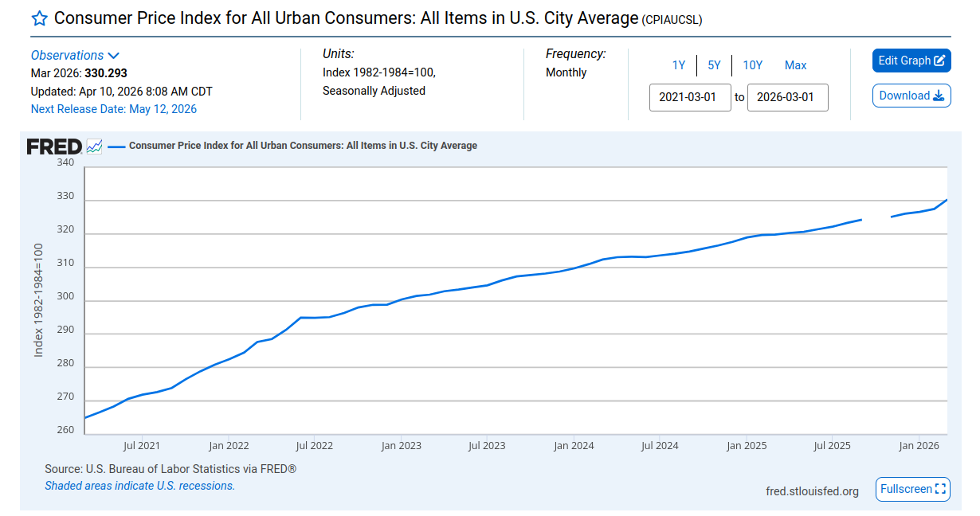Click the blue series legend line marker
980x516 pixels.
coord(116,146)
